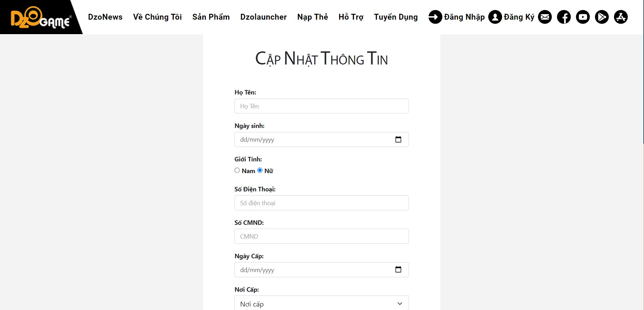The height and width of the screenshot is (310, 644).
Task: Open the Ngày Cấp calendar picker
Action: tap(398, 269)
